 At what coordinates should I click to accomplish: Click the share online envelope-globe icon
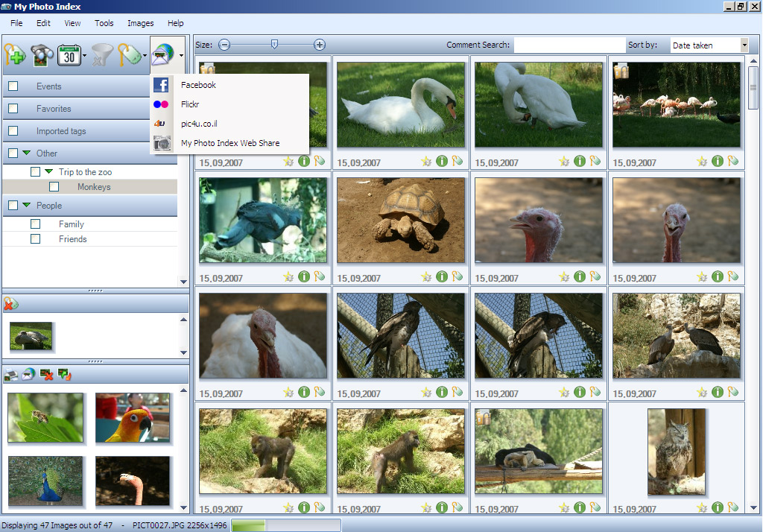[163, 54]
